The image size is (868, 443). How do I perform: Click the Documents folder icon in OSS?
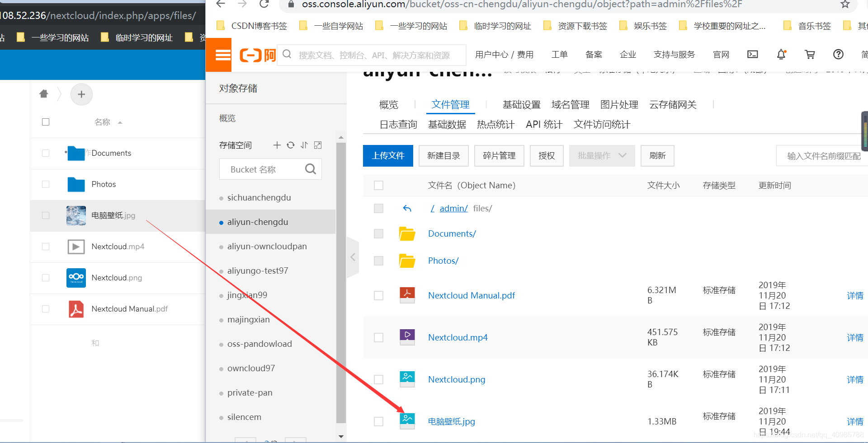[x=407, y=234]
